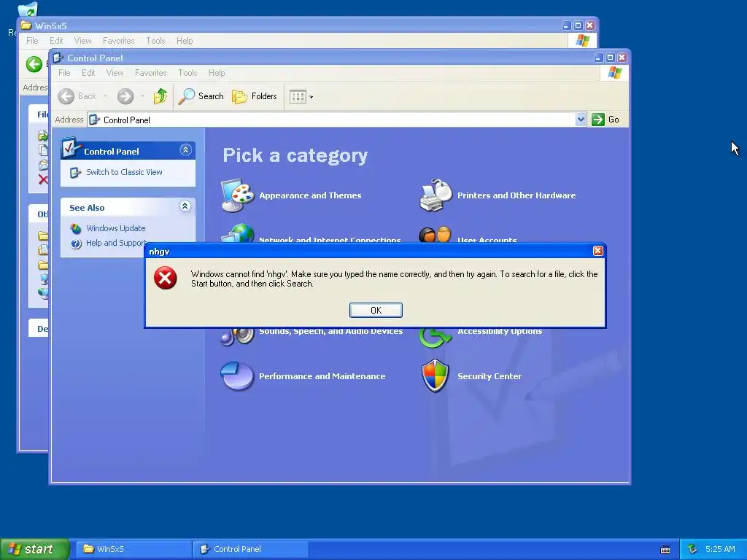Image resolution: width=747 pixels, height=560 pixels.
Task: Open the Help menu in WinSxS window
Action: coord(185,41)
